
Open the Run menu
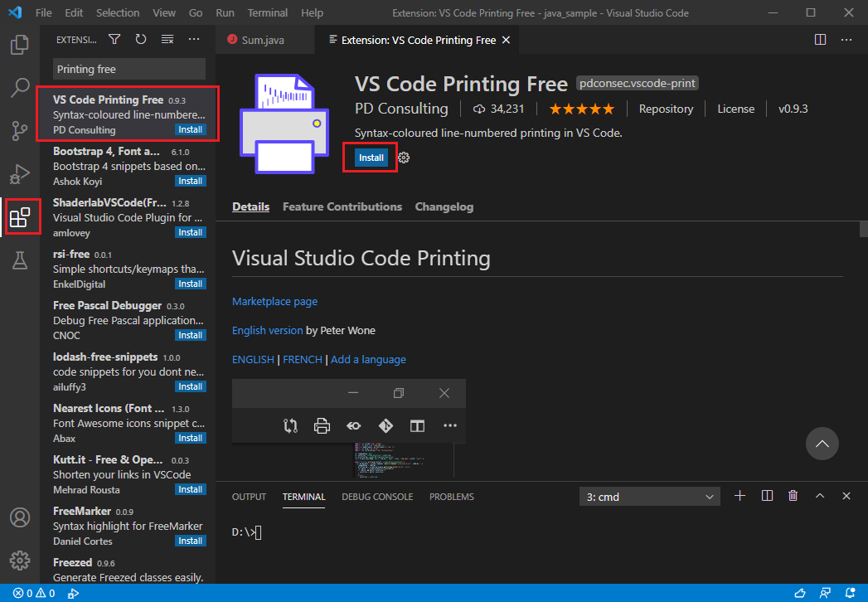pyautogui.click(x=225, y=12)
